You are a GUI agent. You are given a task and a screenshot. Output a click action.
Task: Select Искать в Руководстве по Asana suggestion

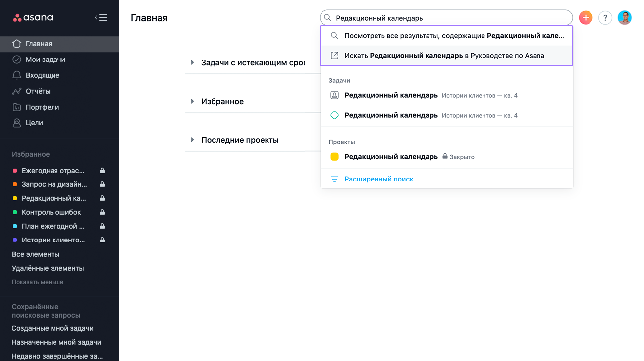click(446, 56)
